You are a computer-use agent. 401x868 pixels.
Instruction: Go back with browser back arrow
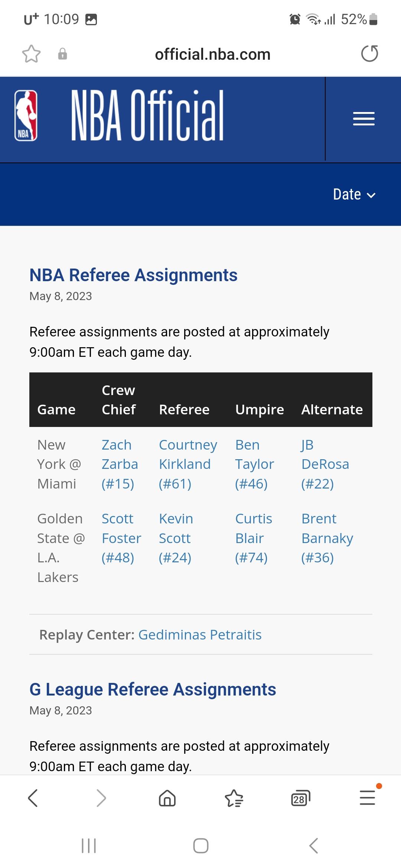point(33,798)
